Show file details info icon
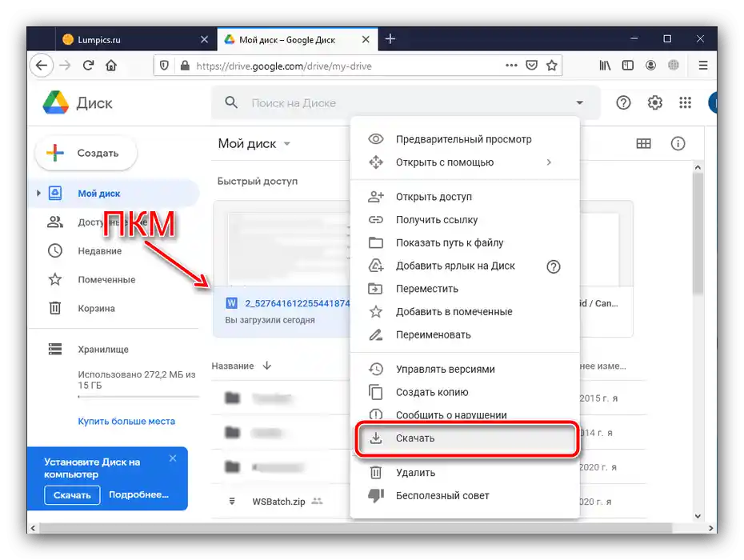Image resolution: width=744 pixels, height=560 pixels. (678, 143)
